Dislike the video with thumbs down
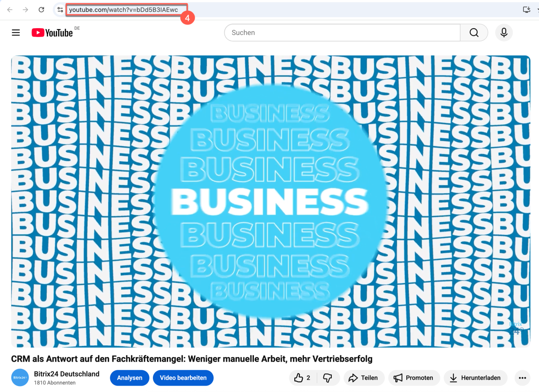This screenshot has height=392, width=539. 328,378
